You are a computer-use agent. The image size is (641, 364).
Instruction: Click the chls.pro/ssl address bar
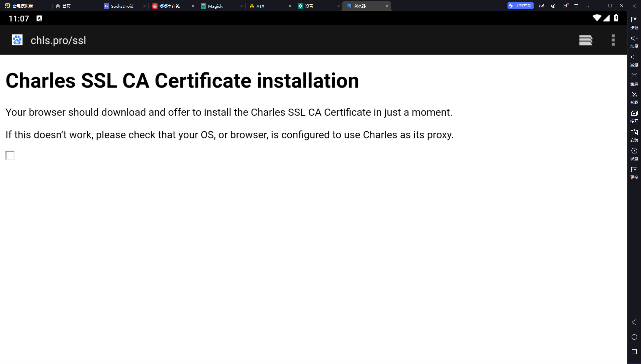click(x=59, y=40)
